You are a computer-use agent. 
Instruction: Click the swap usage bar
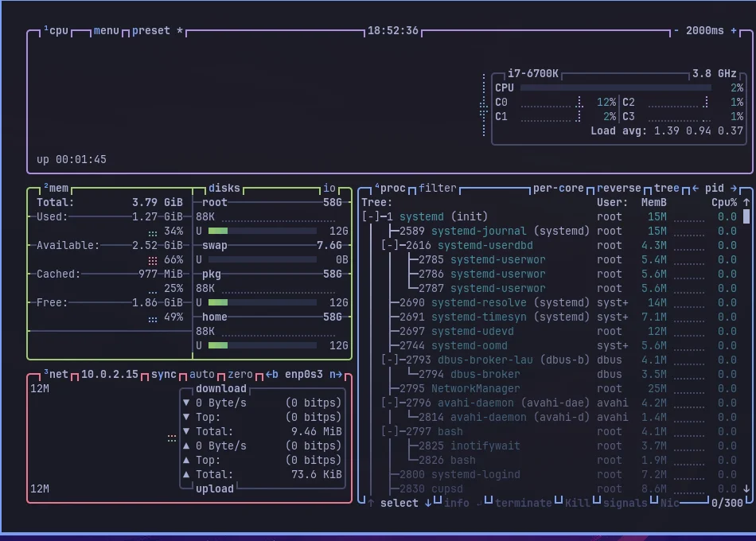(x=263, y=260)
